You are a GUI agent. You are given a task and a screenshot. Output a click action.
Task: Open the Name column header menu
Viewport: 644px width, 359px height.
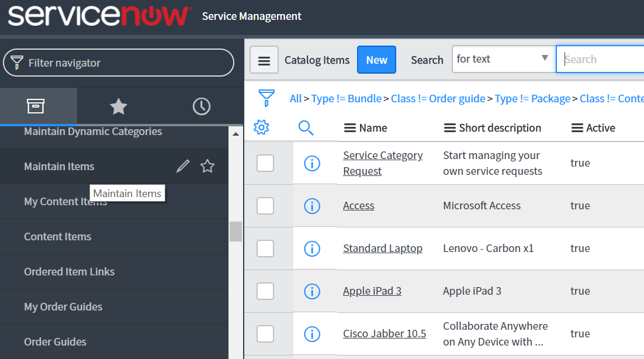[349, 127]
